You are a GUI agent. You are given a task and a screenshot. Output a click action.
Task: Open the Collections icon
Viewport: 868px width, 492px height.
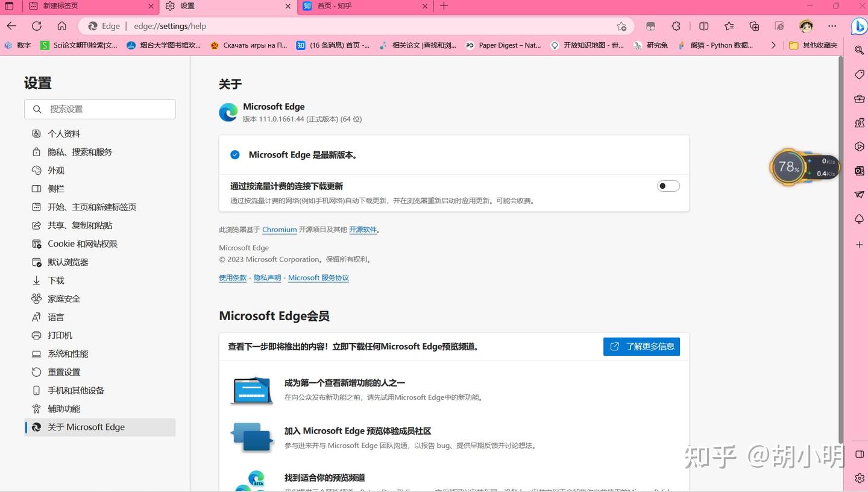tap(754, 26)
